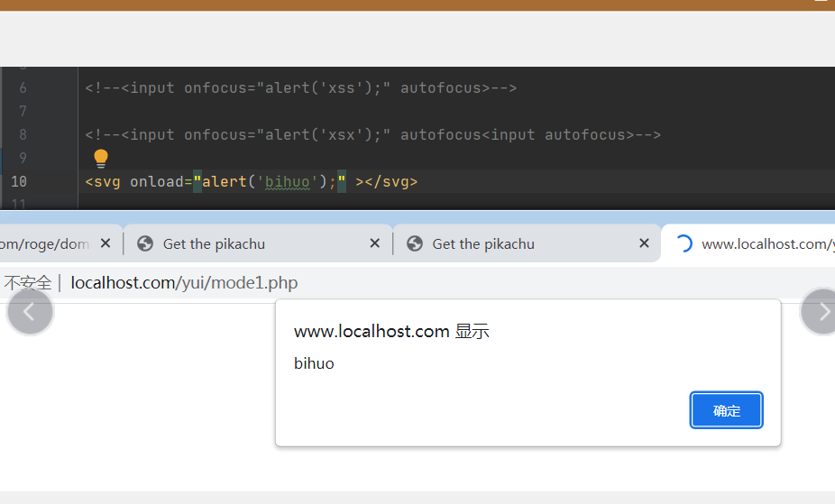This screenshot has width=835, height=504.
Task: Click line number 6 in editor gutter
Action: pyautogui.click(x=23, y=87)
